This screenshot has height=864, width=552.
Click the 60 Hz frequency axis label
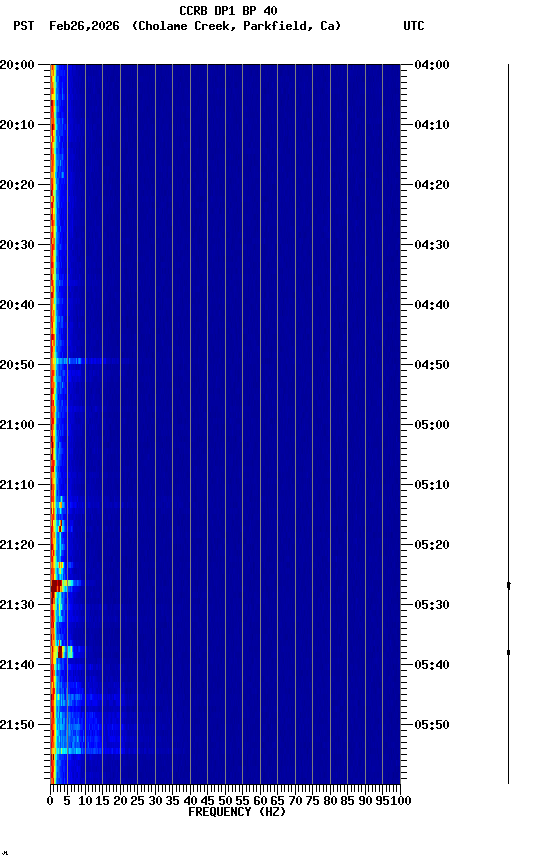pyautogui.click(x=260, y=802)
